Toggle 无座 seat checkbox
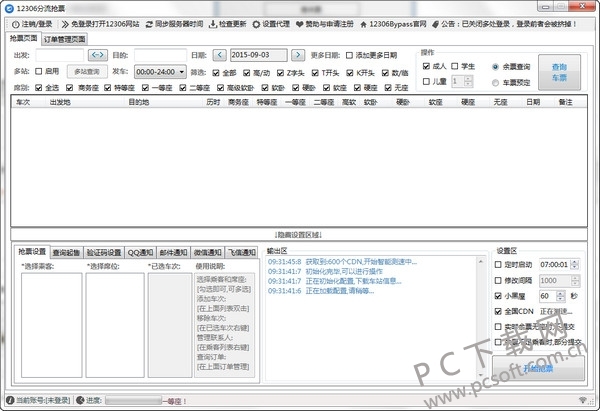 click(388, 88)
